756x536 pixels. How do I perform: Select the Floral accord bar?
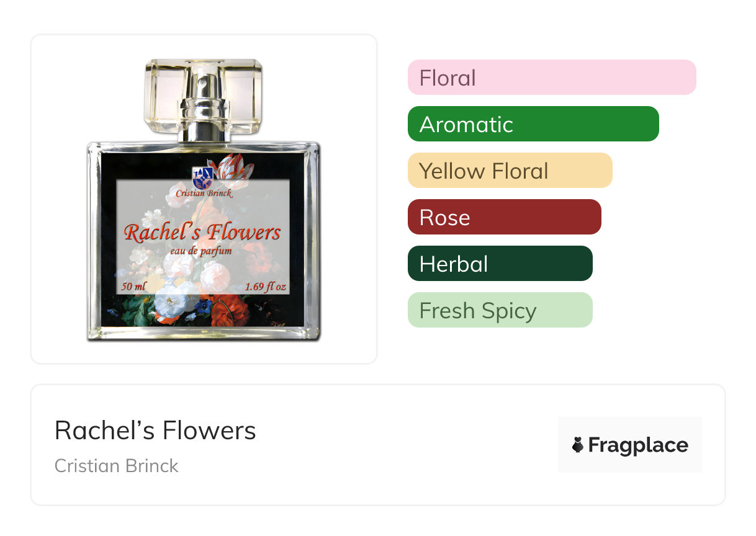(551, 78)
